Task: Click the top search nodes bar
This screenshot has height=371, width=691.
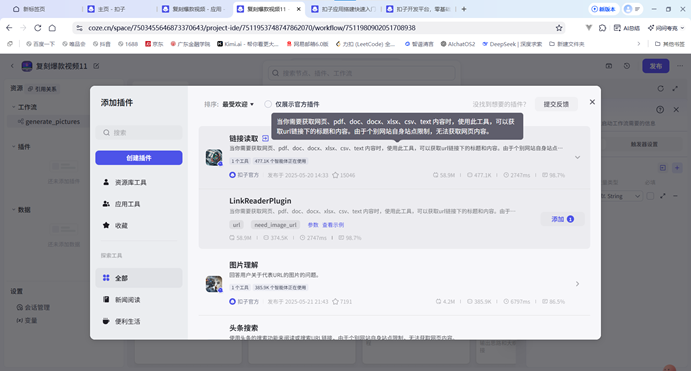Action: (x=361, y=73)
